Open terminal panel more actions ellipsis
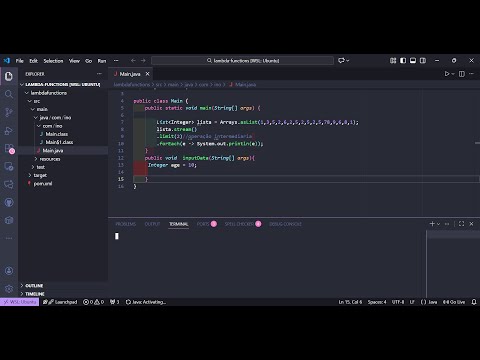480x360 pixels. (x=447, y=224)
